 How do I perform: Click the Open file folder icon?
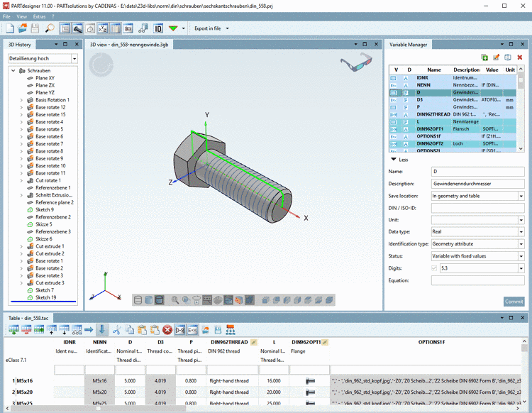23,28
